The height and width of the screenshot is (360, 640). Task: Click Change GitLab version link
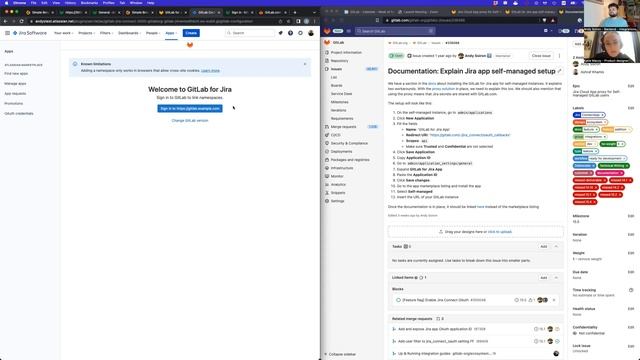click(x=190, y=121)
